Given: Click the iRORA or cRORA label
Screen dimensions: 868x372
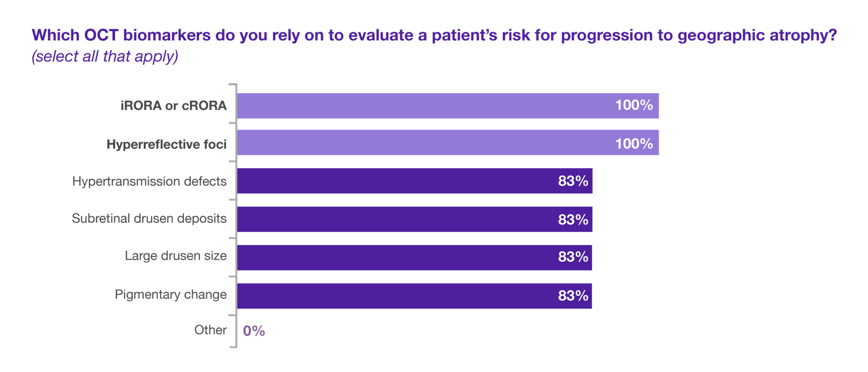Looking at the screenshot, I should point(174,106).
